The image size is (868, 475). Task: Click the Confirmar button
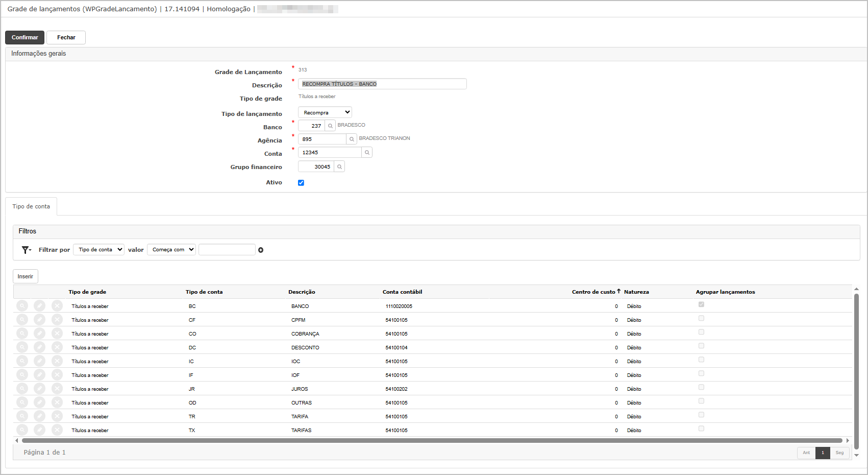[x=25, y=37]
